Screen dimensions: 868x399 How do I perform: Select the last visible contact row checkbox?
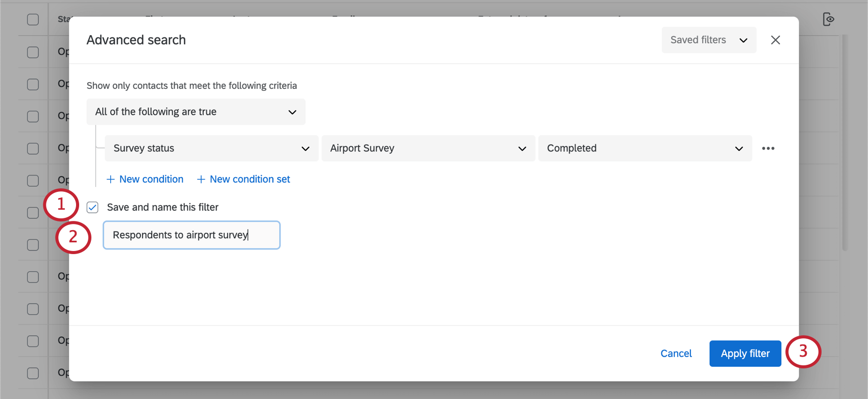[x=33, y=373]
